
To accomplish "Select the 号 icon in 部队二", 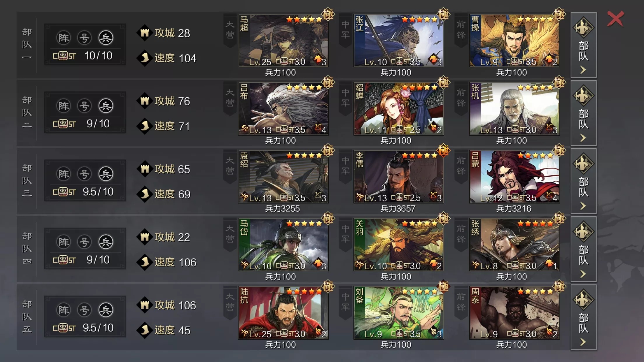I will pos(84,106).
